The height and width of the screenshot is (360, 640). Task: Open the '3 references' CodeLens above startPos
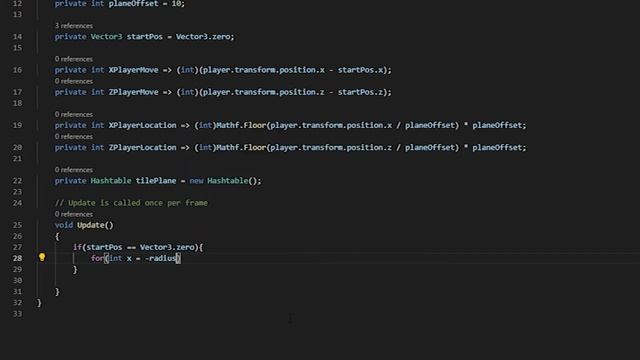[74, 26]
